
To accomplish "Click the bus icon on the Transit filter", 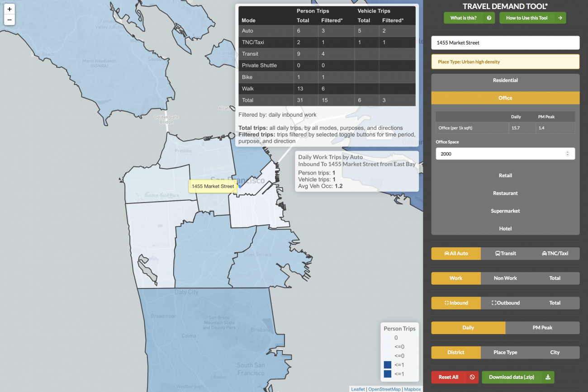I will 497,254.
